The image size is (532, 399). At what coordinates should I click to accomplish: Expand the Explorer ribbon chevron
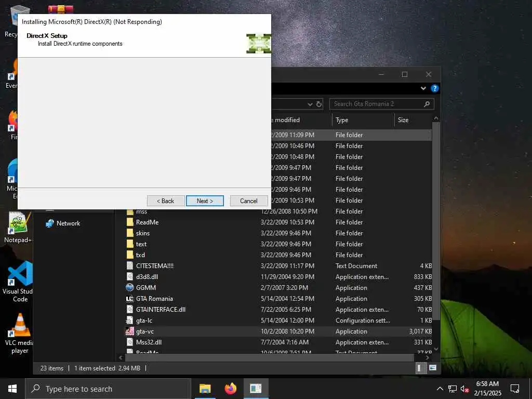[x=423, y=88]
